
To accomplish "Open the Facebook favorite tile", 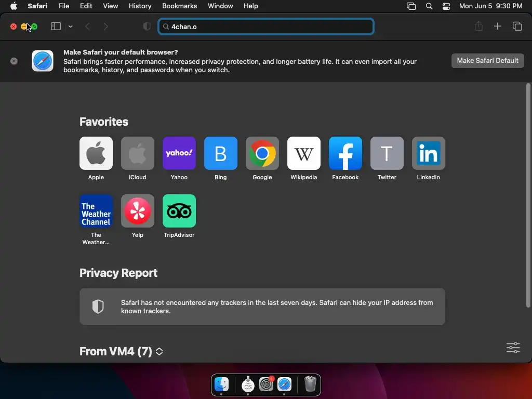I will pos(345,153).
